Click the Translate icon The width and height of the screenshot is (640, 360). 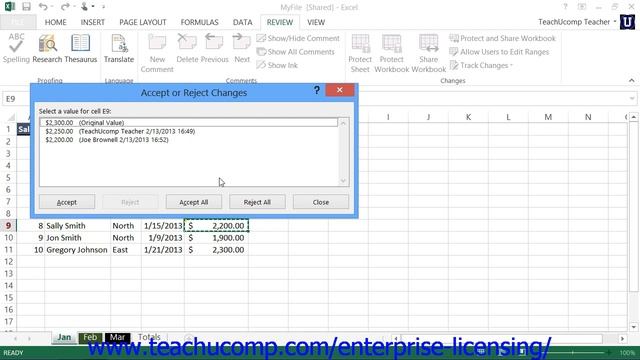119,48
